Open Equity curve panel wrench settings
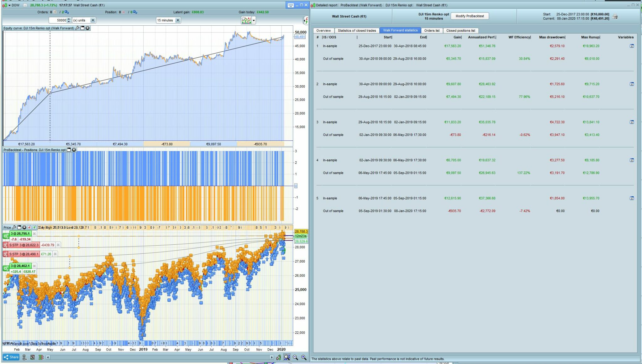 (x=77, y=28)
